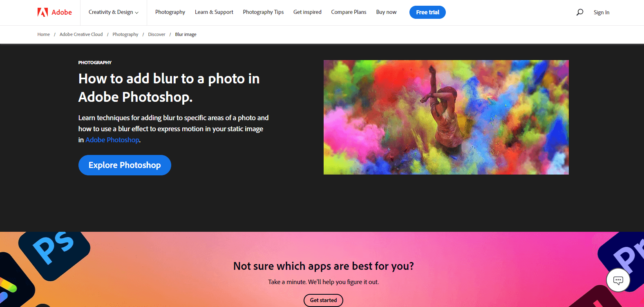Open the Photography breadcrumb link
Viewport: 644px width, 307px height.
click(125, 34)
